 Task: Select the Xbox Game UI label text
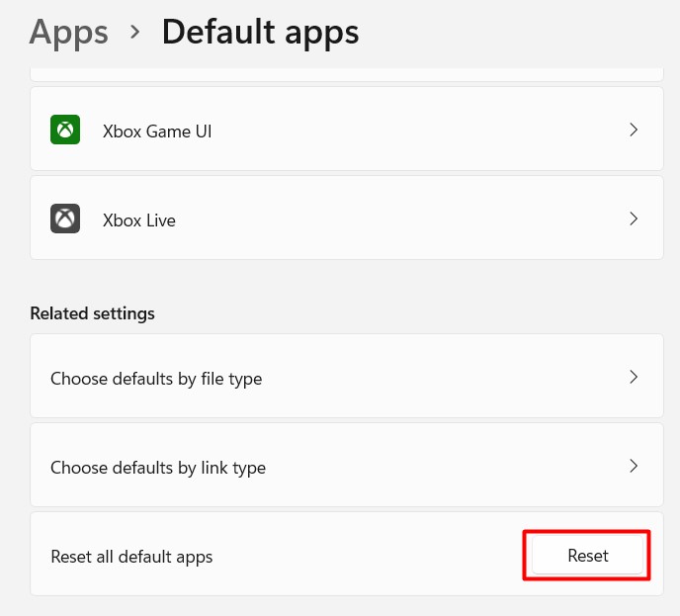click(157, 131)
